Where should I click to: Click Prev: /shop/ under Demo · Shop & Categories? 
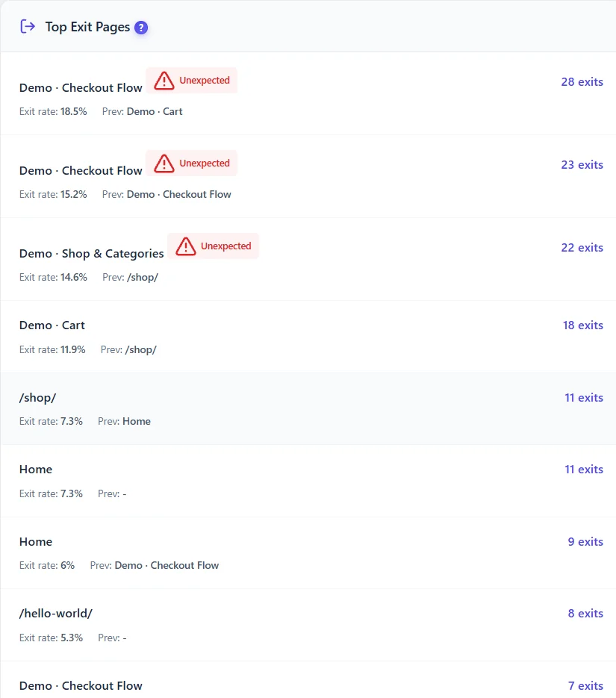130,277
